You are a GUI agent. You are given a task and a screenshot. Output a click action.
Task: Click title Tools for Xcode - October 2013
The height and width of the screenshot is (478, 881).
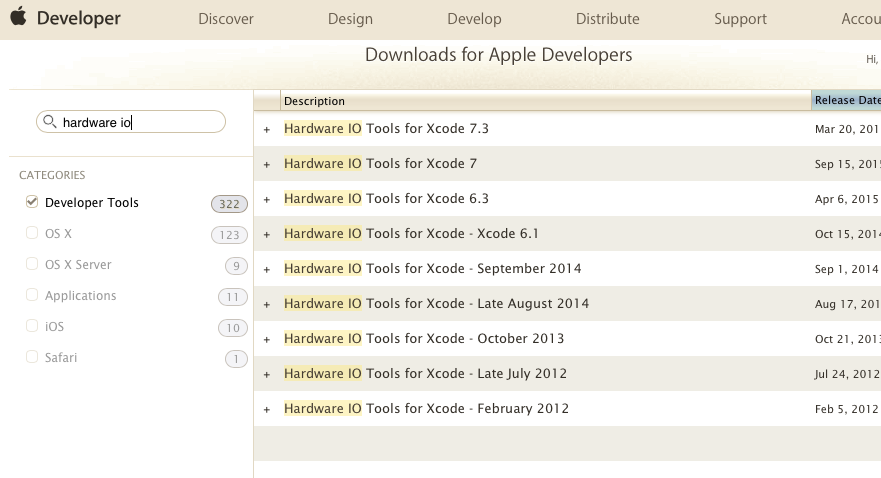(x=424, y=339)
